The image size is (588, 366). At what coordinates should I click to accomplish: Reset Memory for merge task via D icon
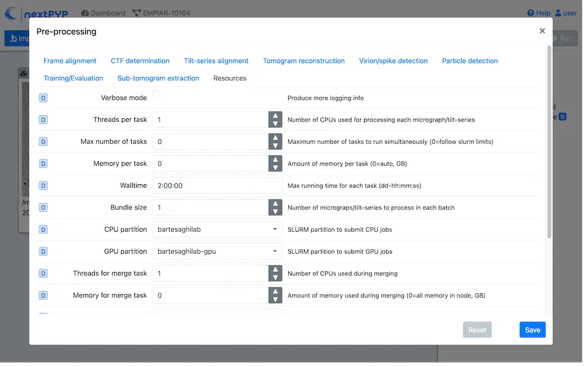click(x=43, y=295)
